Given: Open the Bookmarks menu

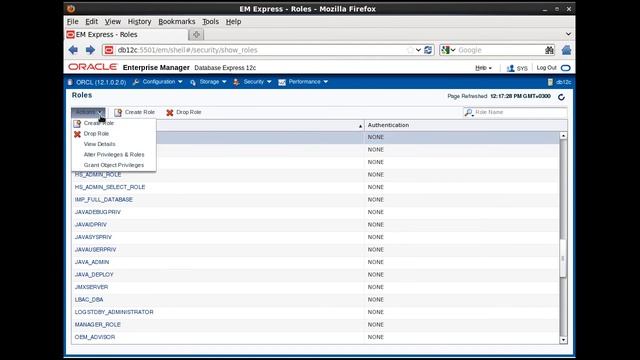Looking at the screenshot, I should coord(177,22).
